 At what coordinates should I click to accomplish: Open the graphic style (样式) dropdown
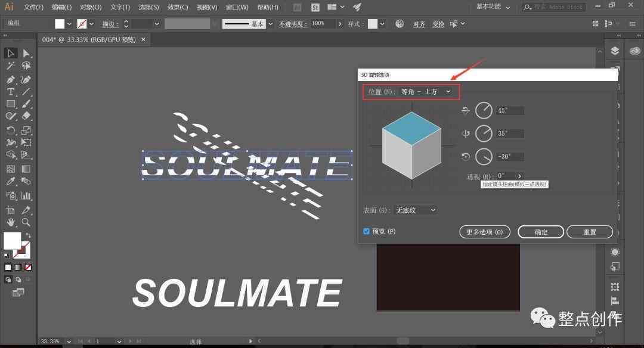click(382, 24)
